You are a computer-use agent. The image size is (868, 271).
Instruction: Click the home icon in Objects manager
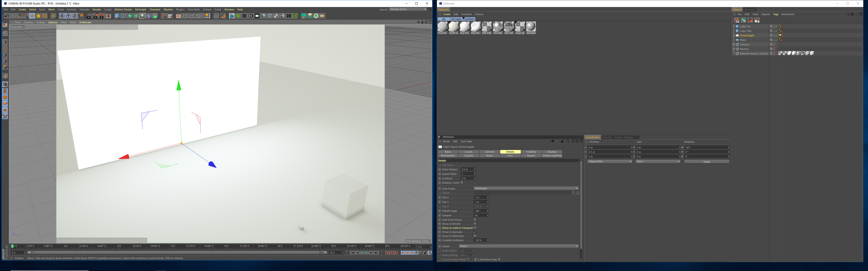pyautogui.click(x=852, y=14)
